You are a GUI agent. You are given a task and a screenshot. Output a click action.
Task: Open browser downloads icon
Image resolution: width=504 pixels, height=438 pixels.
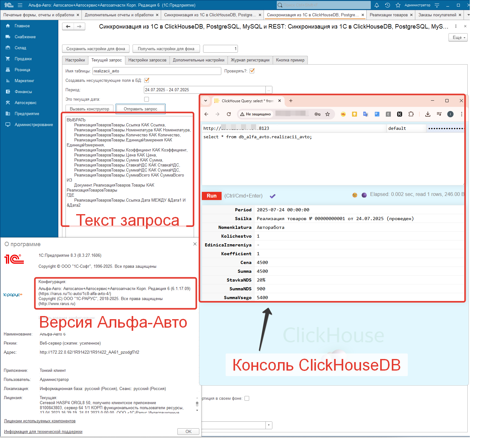(428, 114)
